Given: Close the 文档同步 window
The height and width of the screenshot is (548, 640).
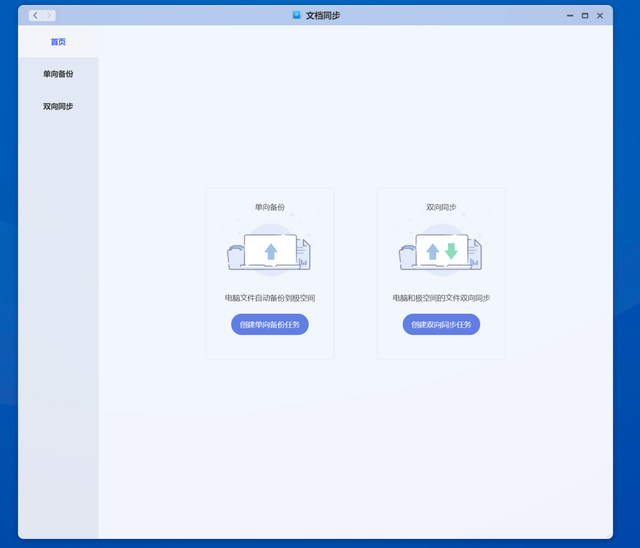Looking at the screenshot, I should coord(600,16).
